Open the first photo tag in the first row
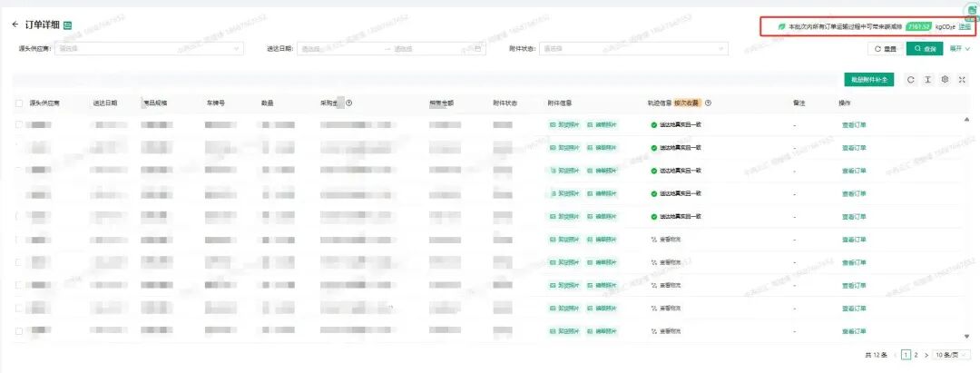The width and height of the screenshot is (980, 373). [564, 124]
